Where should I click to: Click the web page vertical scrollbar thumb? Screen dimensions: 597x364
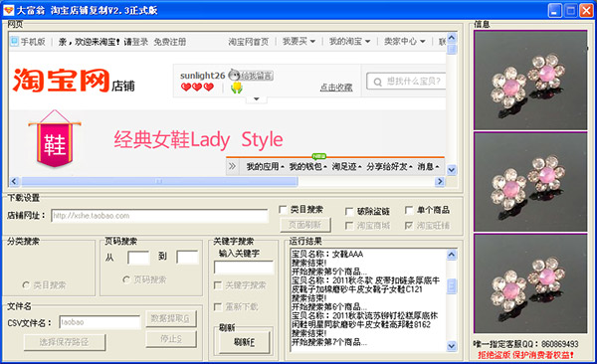tap(452, 50)
